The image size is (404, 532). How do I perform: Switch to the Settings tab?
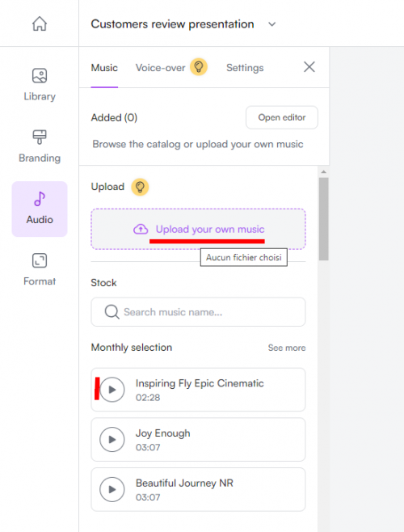245,68
